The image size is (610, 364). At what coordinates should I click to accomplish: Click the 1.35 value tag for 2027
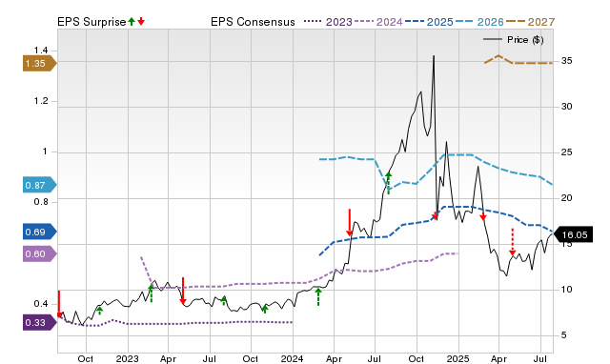pyautogui.click(x=40, y=64)
